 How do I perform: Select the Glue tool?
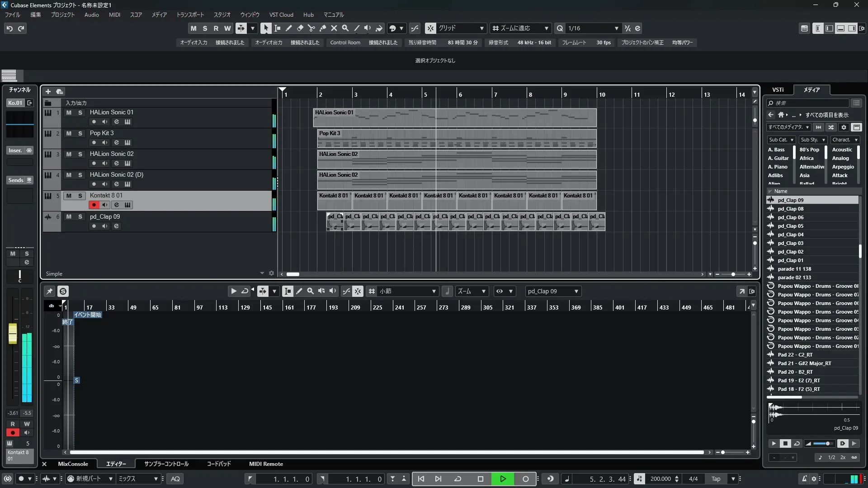(322, 28)
